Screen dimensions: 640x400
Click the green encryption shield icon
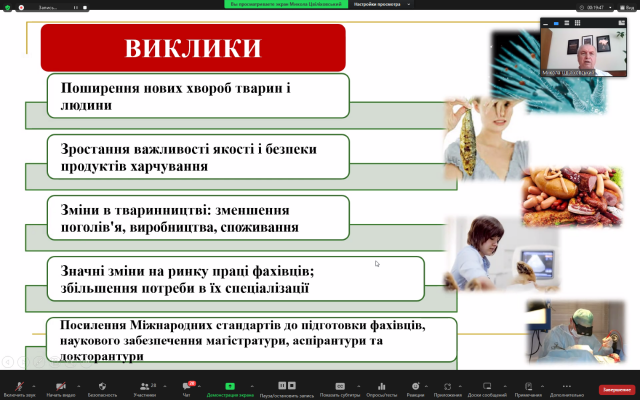pos(7,7)
